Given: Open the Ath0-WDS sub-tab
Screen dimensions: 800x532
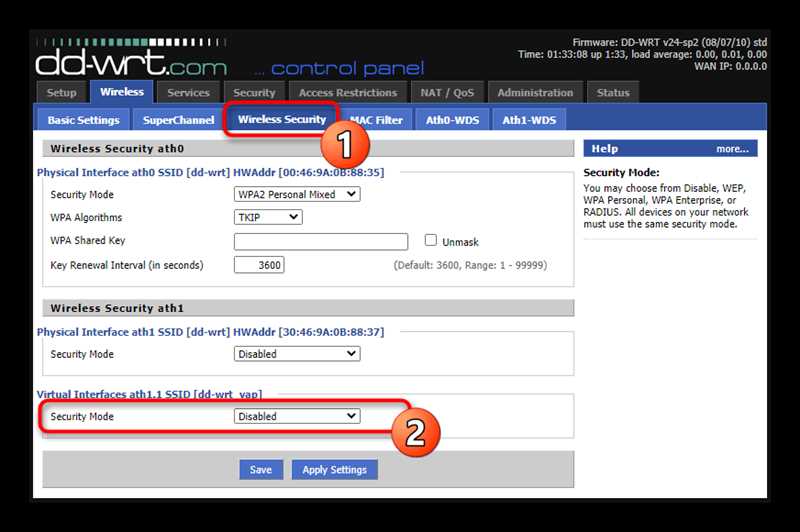Looking at the screenshot, I should [453, 120].
